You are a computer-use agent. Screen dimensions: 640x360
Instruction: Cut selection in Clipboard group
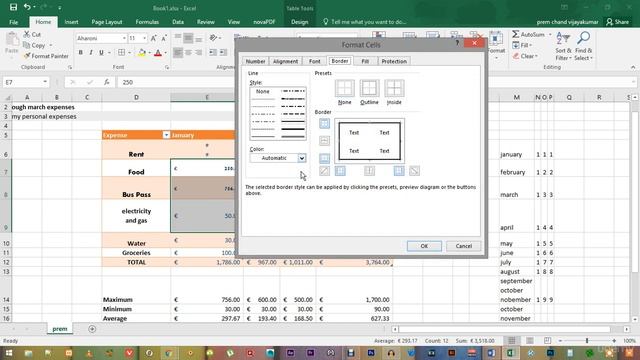(x=32, y=34)
